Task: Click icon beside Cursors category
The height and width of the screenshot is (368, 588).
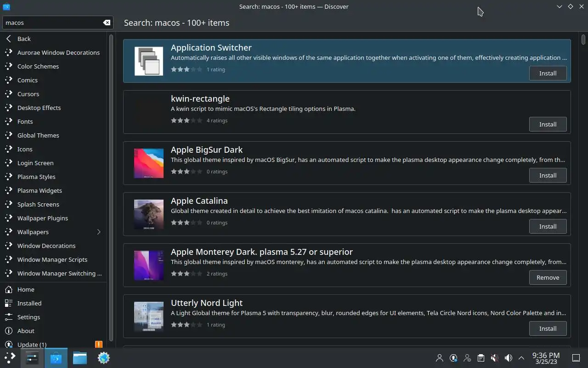Action: [x=9, y=94]
